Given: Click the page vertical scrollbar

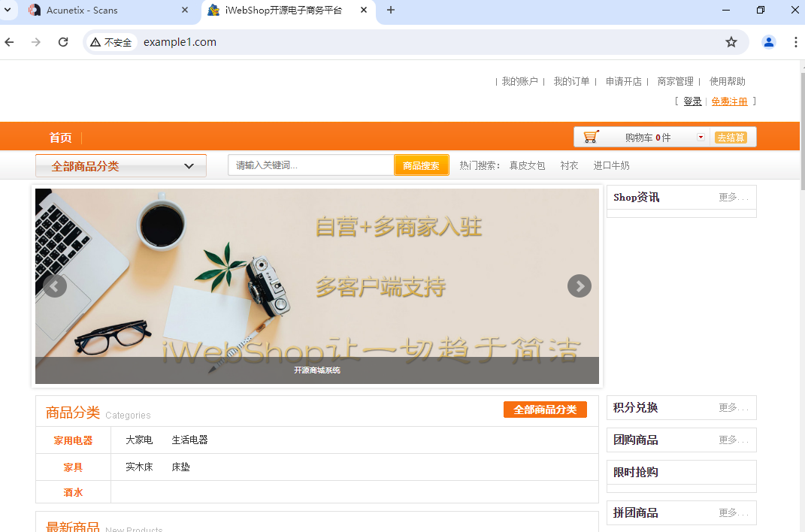Looking at the screenshot, I should pyautogui.click(x=803, y=131).
